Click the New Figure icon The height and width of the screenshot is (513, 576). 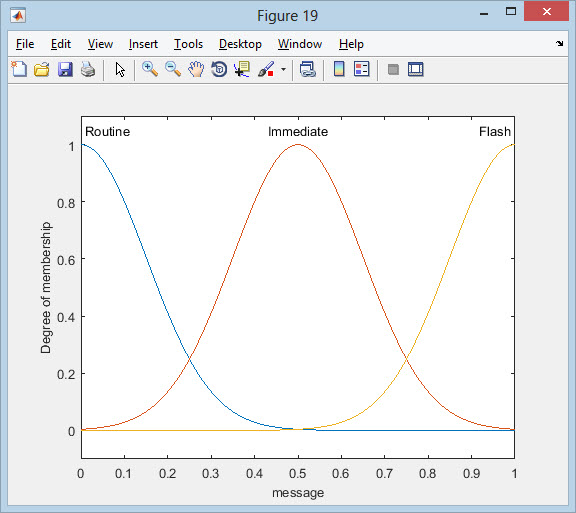19,69
